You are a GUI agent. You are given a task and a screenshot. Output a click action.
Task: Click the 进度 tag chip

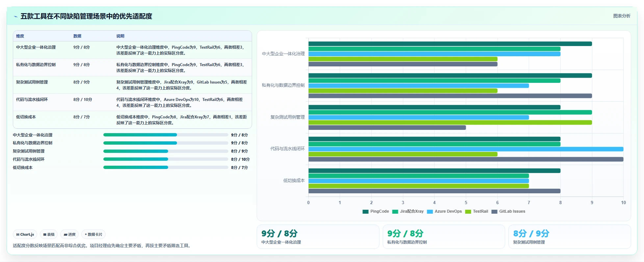click(x=69, y=234)
